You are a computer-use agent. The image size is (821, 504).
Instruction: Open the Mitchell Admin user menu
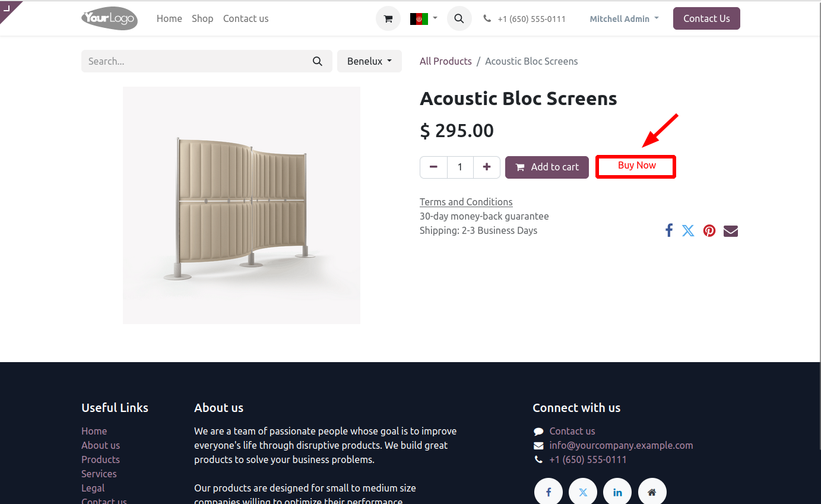point(624,18)
